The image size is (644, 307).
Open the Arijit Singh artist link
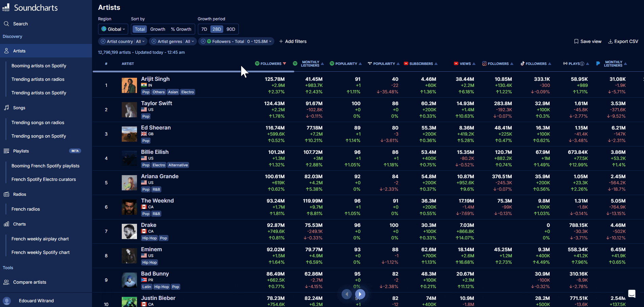155,79
